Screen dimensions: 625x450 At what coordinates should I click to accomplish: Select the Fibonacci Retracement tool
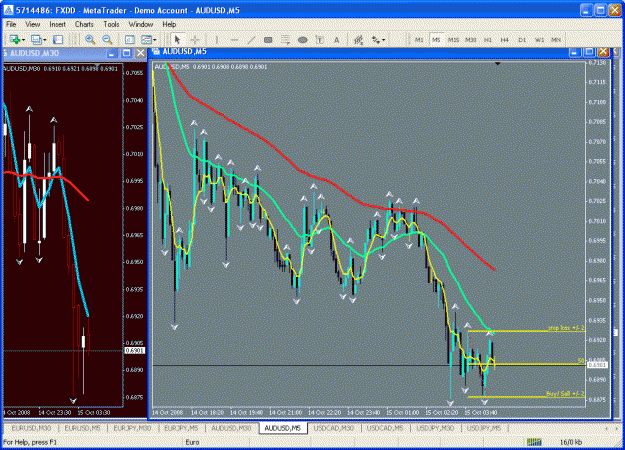tap(285, 39)
